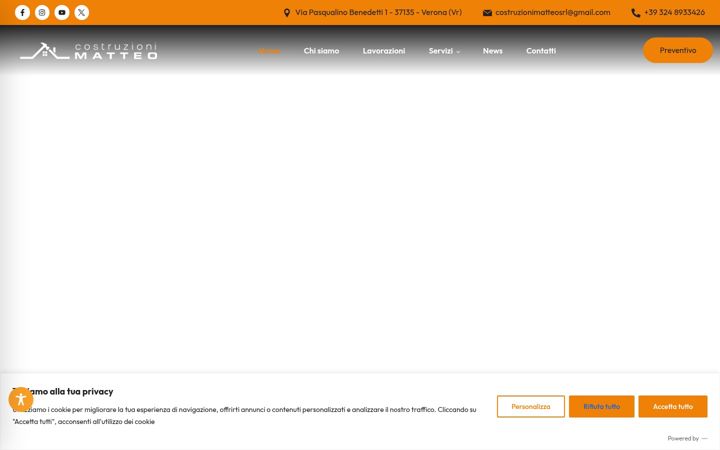Image resolution: width=720 pixels, height=450 pixels.
Task: Open the Chi siamo page
Action: (321, 51)
